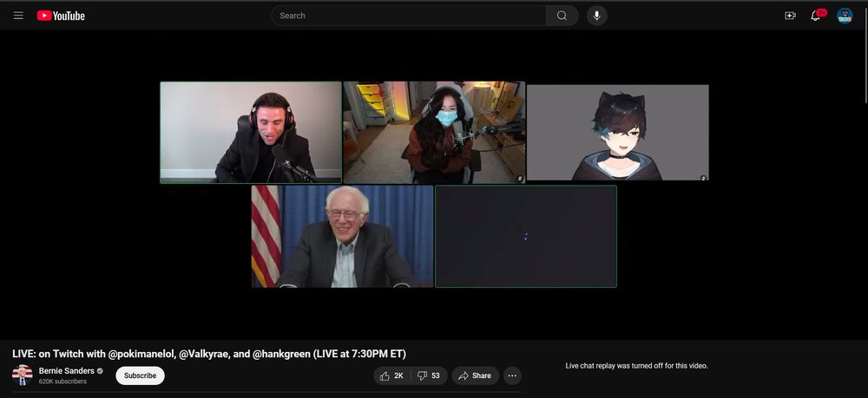The width and height of the screenshot is (868, 398).
Task: Click the video title text
Action: pyautogui.click(x=209, y=354)
